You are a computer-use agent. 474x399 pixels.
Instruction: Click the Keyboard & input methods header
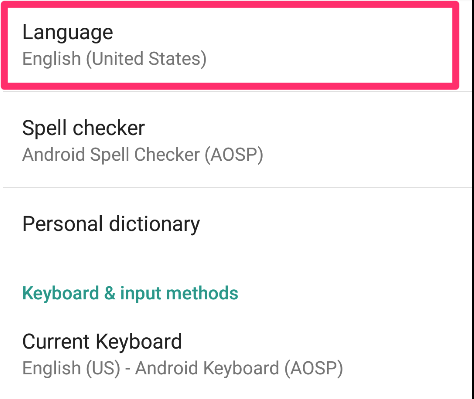(130, 293)
